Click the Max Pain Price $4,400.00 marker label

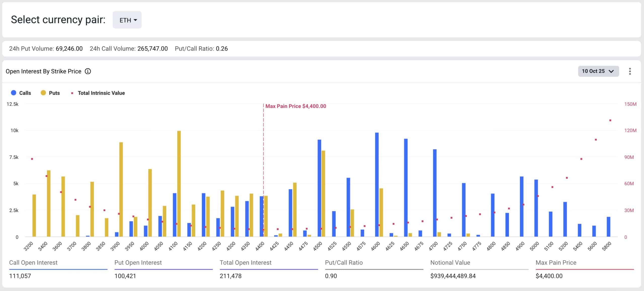(x=296, y=106)
